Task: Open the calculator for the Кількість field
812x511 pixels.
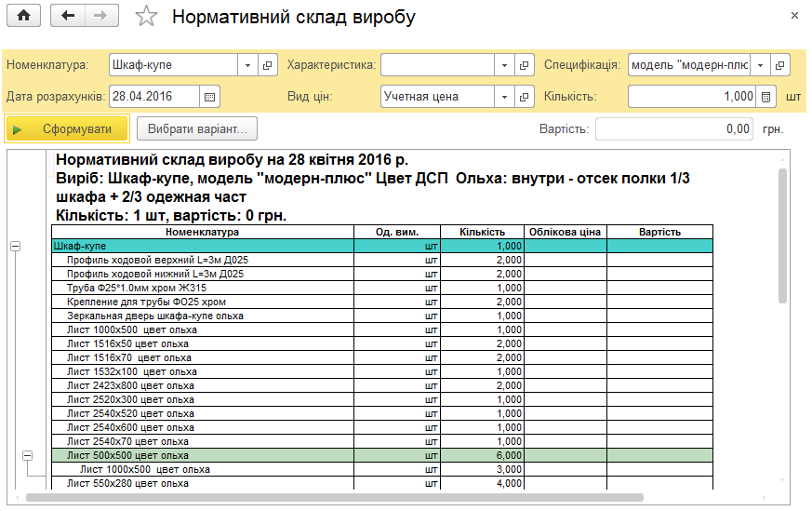Action: click(765, 97)
